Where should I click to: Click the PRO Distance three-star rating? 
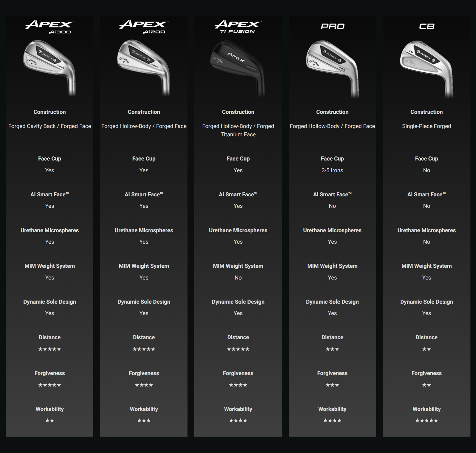[x=332, y=349]
